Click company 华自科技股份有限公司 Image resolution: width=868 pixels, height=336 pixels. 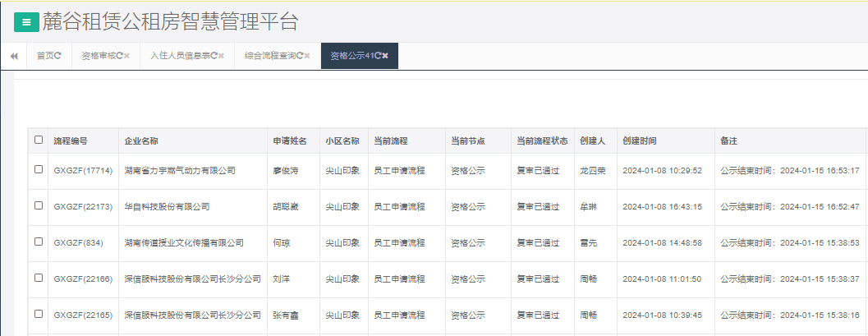point(168,206)
